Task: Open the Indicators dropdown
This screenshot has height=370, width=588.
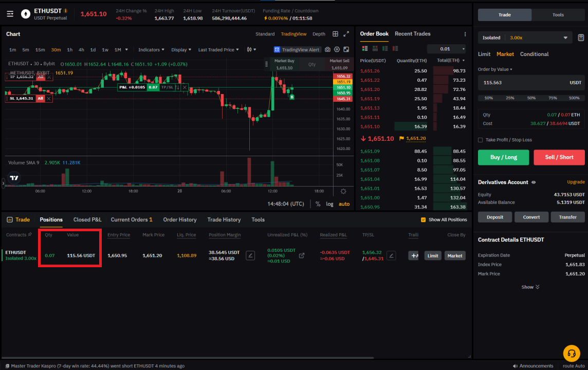Action: (151, 50)
